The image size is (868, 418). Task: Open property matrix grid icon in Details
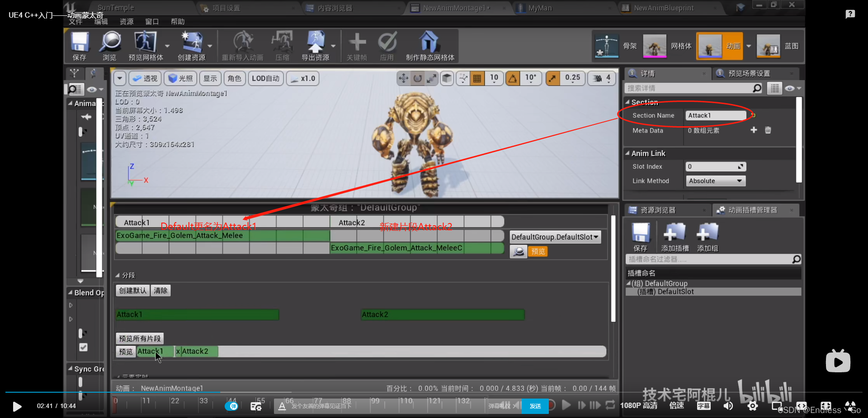click(774, 88)
